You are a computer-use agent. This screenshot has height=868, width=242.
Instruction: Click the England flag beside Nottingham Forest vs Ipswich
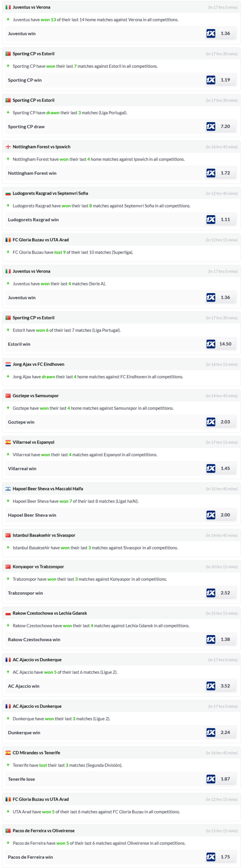(x=8, y=147)
